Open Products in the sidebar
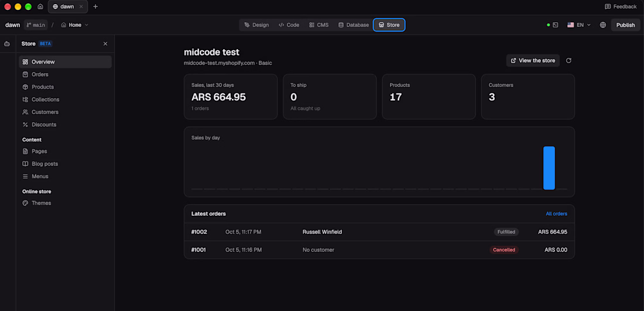This screenshot has height=311, width=644. click(66, 87)
